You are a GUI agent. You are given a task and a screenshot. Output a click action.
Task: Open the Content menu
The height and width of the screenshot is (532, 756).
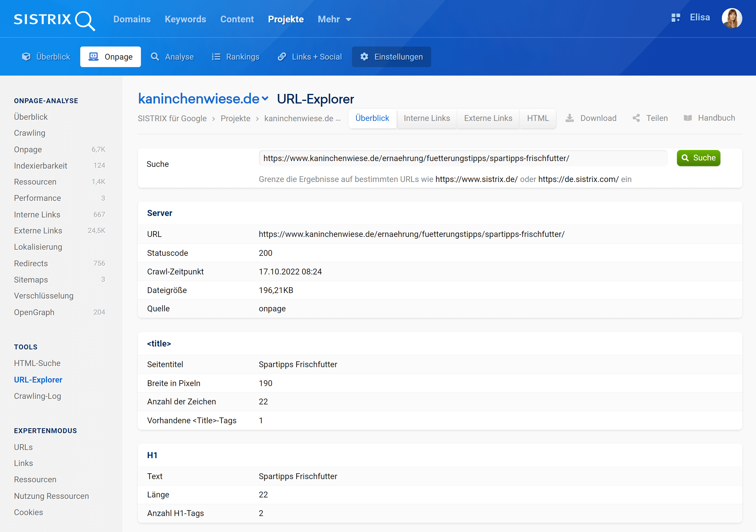(237, 19)
